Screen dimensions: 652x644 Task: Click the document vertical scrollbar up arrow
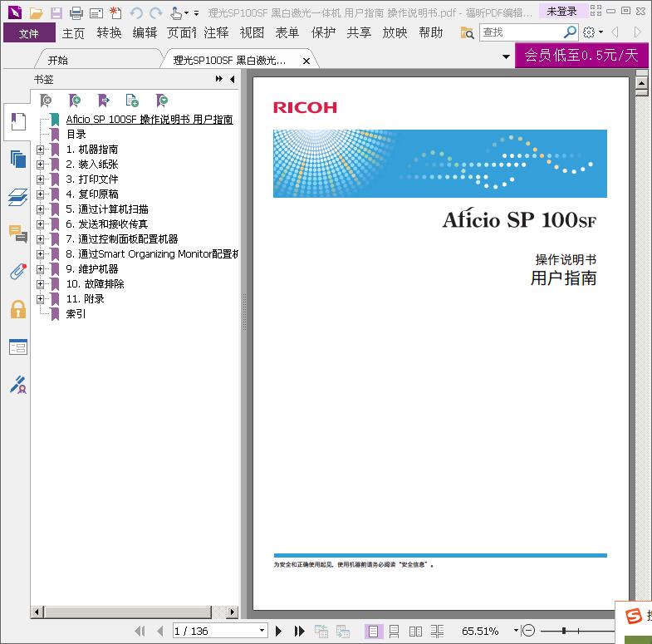click(x=641, y=83)
